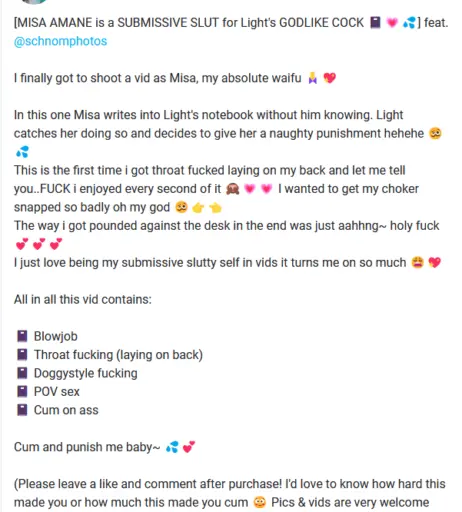Click the 'I finally got to shoot' sentence

(157, 78)
